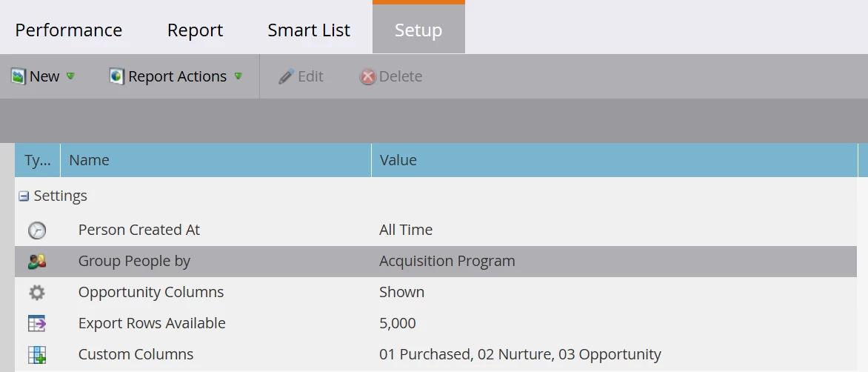This screenshot has height=372, width=868.
Task: Click the Value column header
Action: [x=615, y=160]
